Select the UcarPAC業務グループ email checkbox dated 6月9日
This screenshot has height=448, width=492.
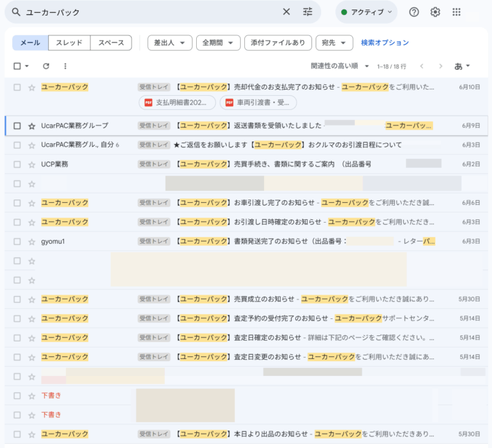pos(17,126)
